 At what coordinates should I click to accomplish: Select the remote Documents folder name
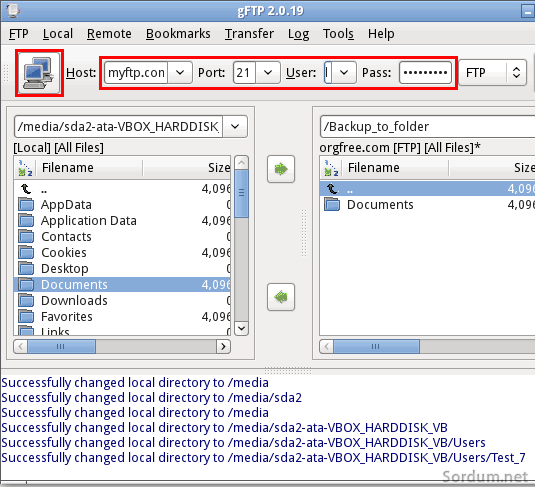380,205
